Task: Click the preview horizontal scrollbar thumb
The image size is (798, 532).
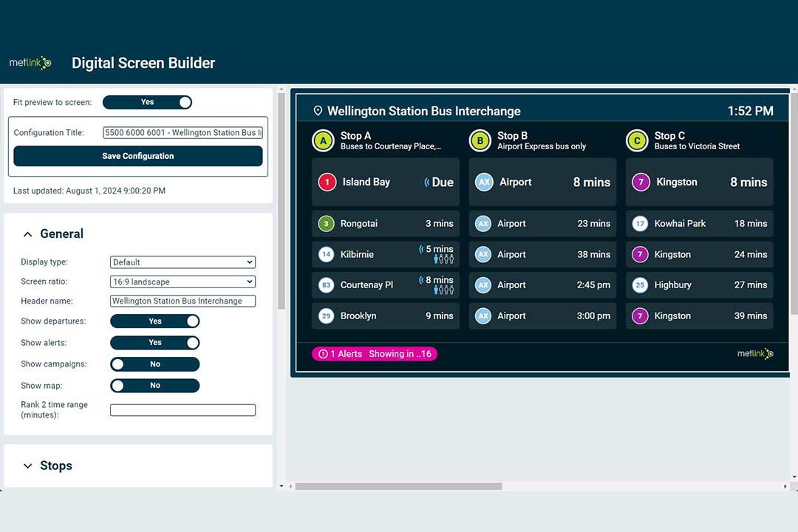Action: [x=398, y=486]
